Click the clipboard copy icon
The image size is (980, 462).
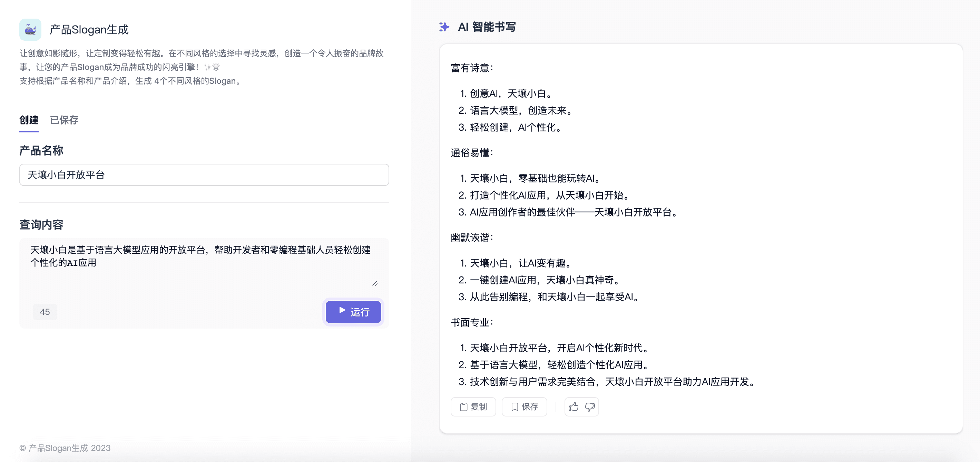tap(463, 407)
